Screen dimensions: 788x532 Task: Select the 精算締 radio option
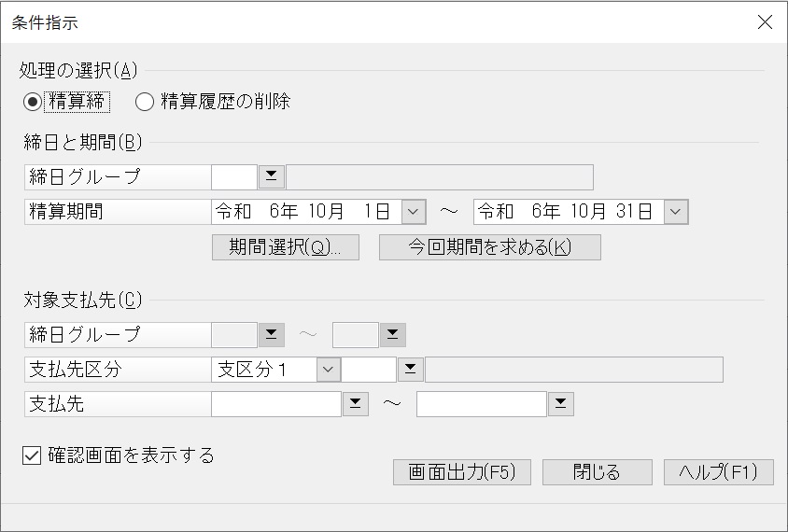(33, 102)
